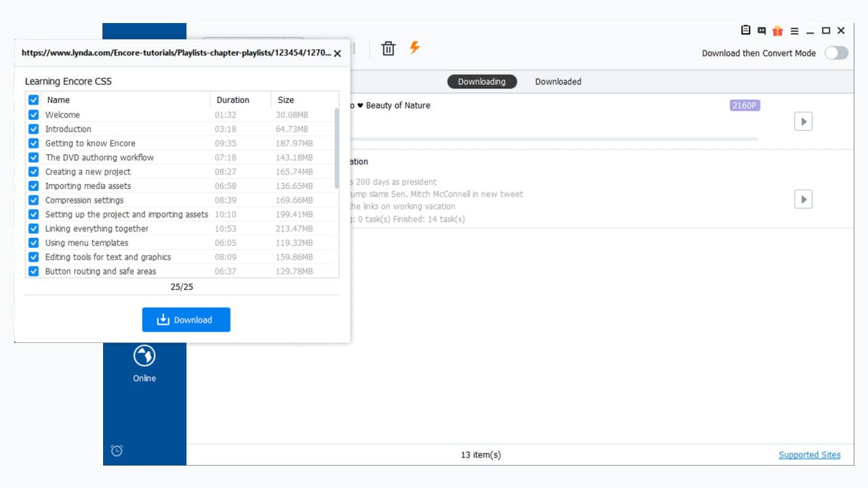Open the feedback chat icon

[761, 30]
